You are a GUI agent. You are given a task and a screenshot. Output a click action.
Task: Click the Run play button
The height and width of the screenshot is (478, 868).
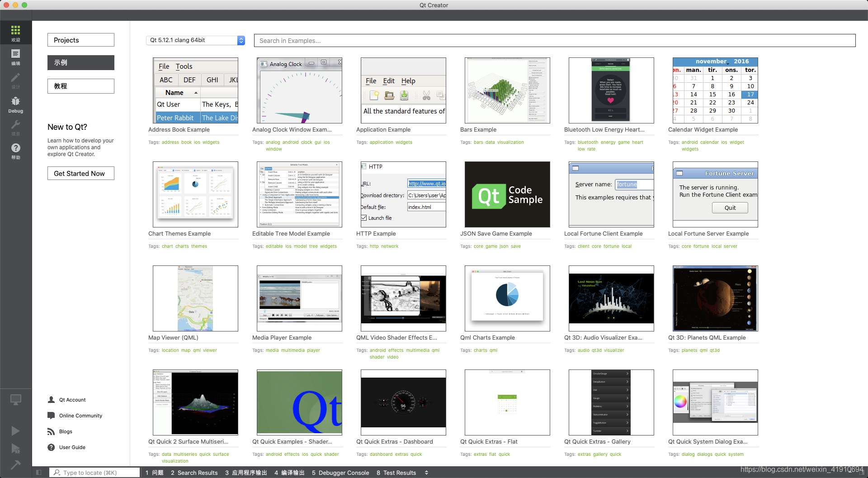tap(15, 431)
